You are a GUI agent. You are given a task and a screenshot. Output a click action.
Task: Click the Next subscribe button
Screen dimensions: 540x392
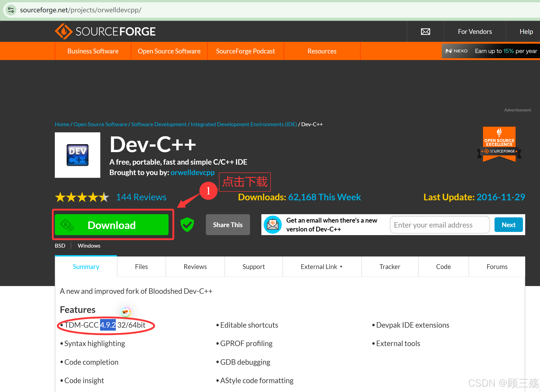tap(508, 225)
